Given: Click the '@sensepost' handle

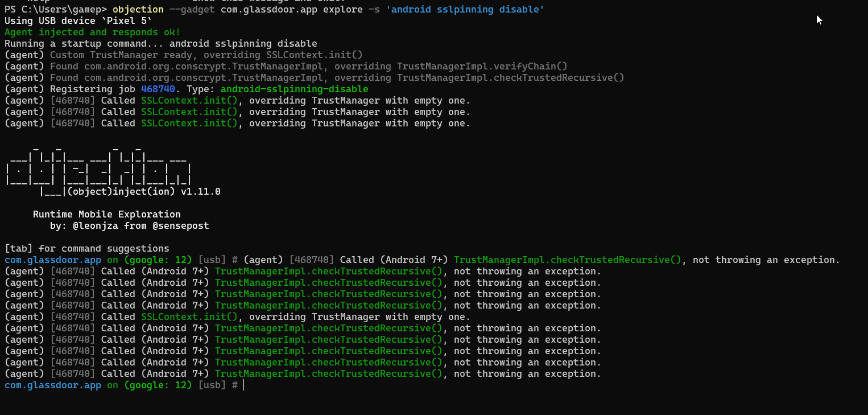Looking at the screenshot, I should (x=181, y=226).
